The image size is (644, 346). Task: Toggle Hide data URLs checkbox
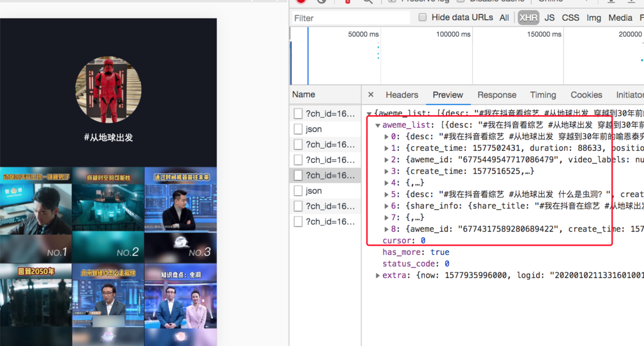click(x=422, y=17)
